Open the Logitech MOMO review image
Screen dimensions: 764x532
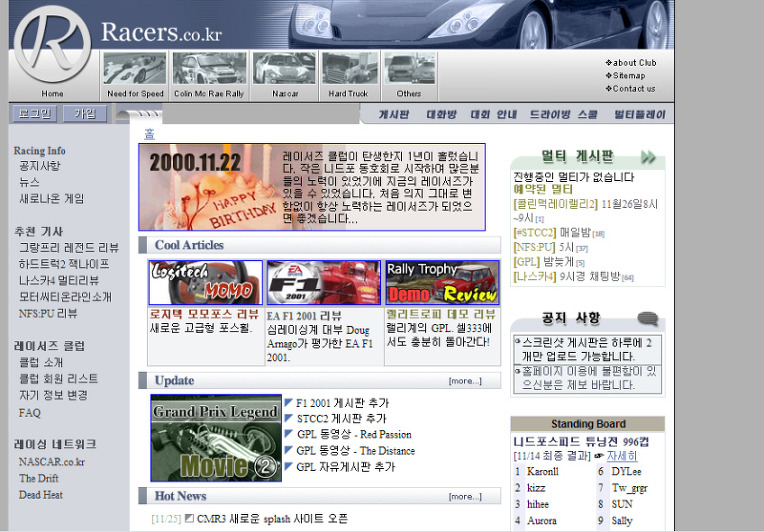(x=206, y=283)
